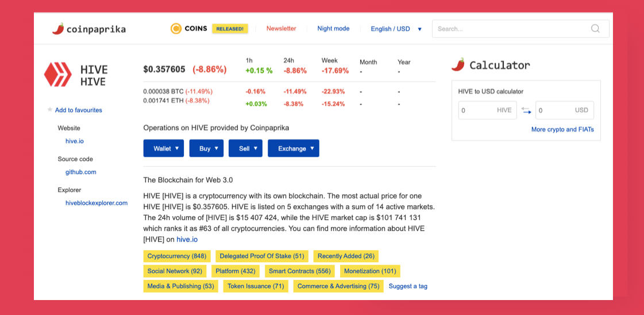Image resolution: width=644 pixels, height=315 pixels.
Task: Click Suggest a tag link
Action: coord(408,286)
